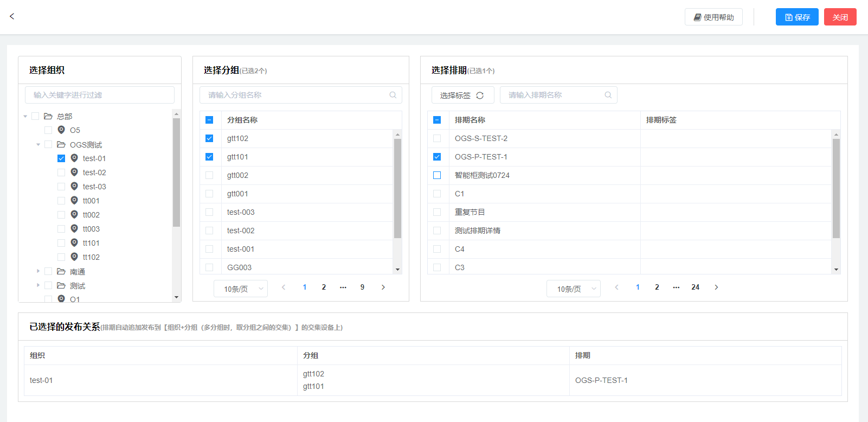Focus the group name search field
This screenshot has height=422, width=868.
tap(301, 95)
